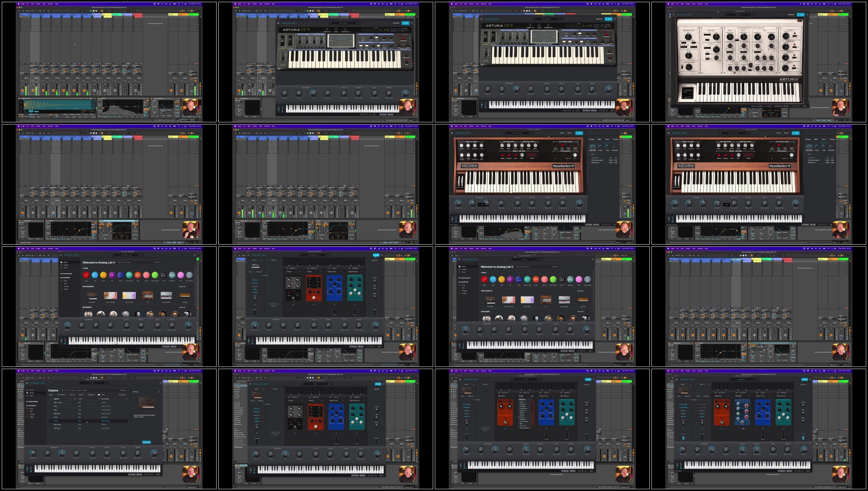Click the shuffle icon in the Designer column header
The width and height of the screenshot is (868, 491).
pyautogui.click(x=126, y=399)
